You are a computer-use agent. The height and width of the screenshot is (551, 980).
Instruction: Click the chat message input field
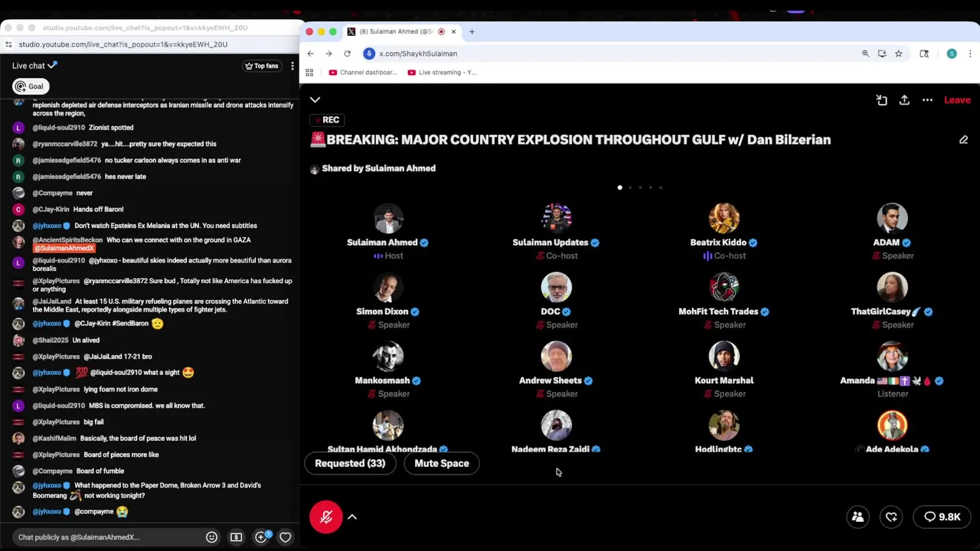tap(107, 537)
